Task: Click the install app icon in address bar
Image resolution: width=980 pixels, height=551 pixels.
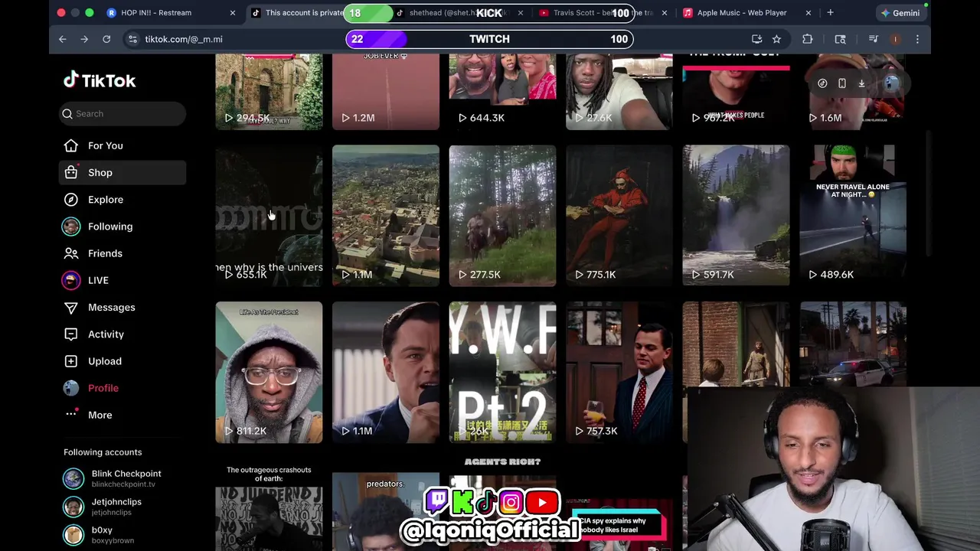Action: (x=756, y=39)
